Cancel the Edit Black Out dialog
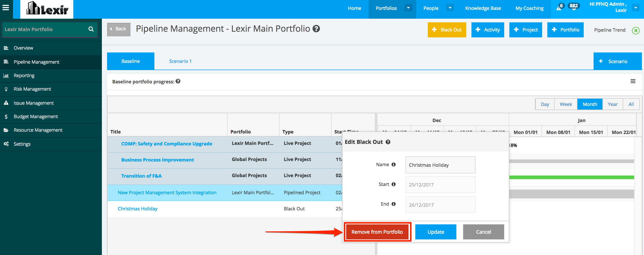644x255 pixels. [484, 232]
